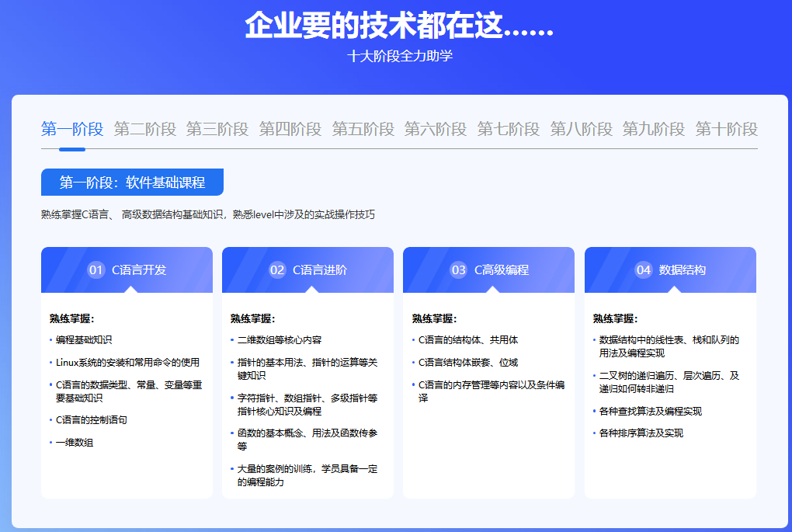Click the 01 number badge icon
Viewport: 792px width, 532px height.
(x=96, y=269)
